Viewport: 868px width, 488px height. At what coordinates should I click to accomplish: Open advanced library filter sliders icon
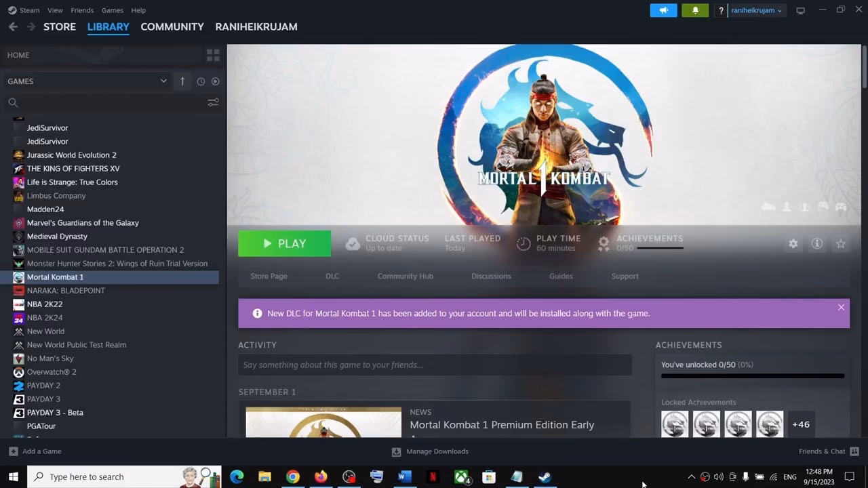coord(213,102)
